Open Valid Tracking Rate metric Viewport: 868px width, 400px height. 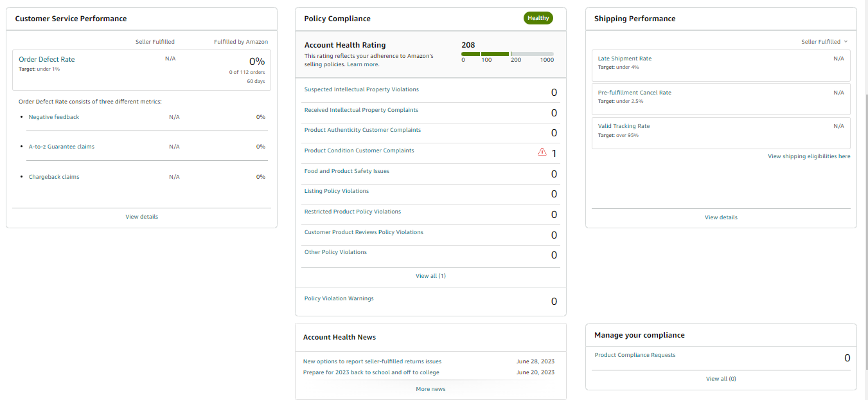pos(624,126)
